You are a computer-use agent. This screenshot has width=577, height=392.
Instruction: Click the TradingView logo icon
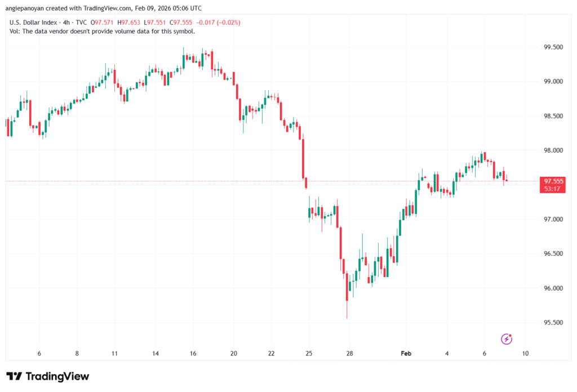(x=14, y=376)
